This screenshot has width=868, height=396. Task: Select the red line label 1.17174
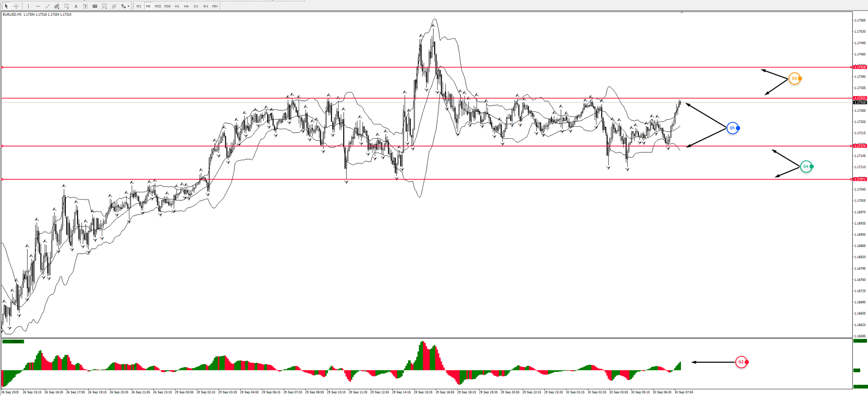tap(860, 146)
